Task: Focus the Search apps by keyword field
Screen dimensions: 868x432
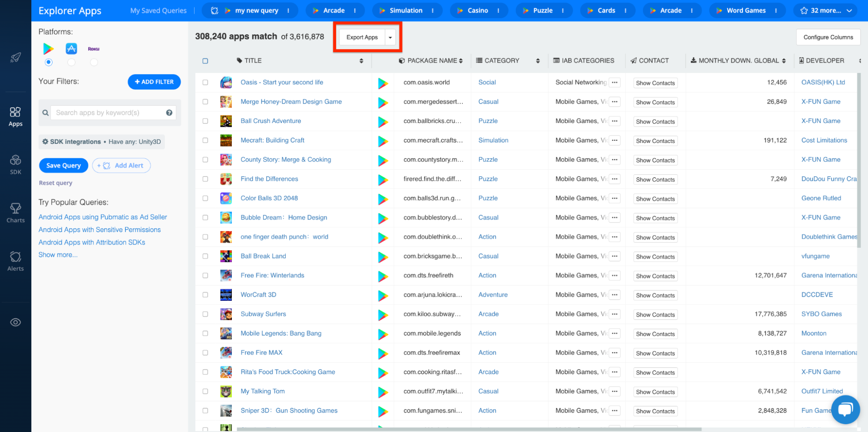Action: [x=113, y=113]
